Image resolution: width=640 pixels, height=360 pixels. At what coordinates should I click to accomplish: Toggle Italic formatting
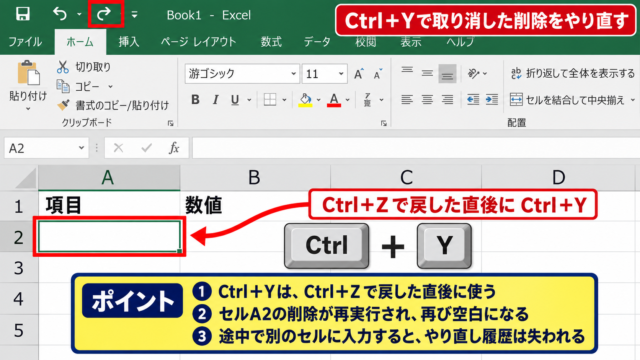[216, 100]
